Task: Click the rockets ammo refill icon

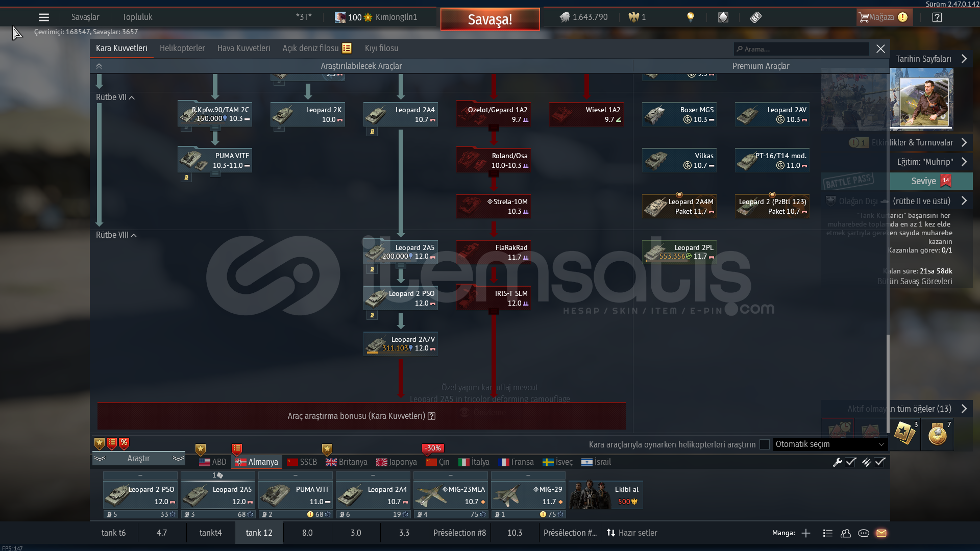Action: click(866, 462)
